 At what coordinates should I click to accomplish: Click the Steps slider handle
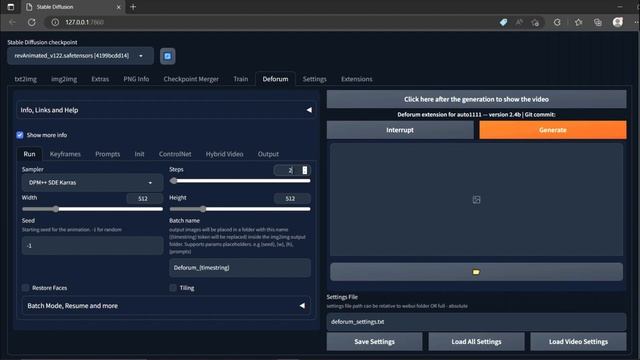(x=173, y=180)
